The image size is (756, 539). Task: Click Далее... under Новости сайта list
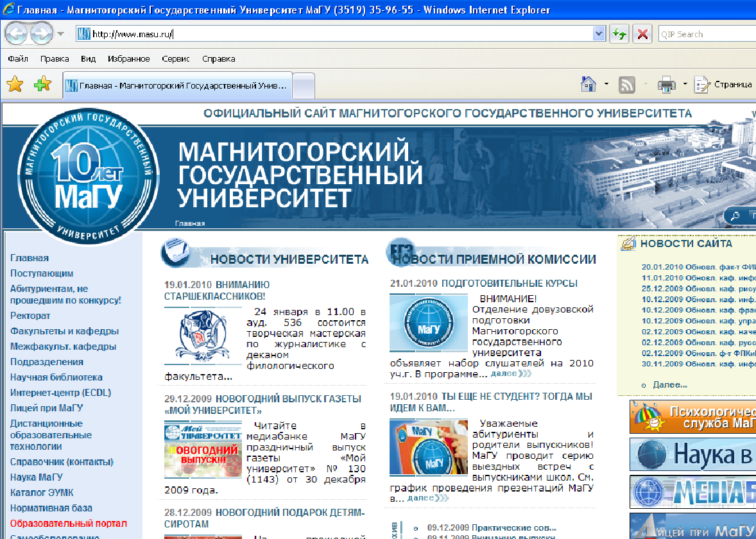point(670,385)
